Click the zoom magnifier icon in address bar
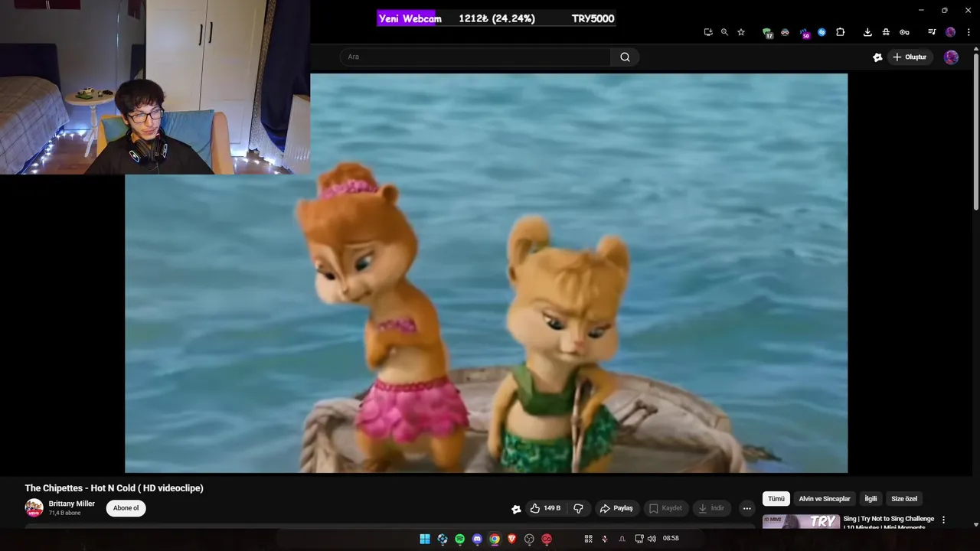Viewport: 980px width, 551px height. [724, 32]
